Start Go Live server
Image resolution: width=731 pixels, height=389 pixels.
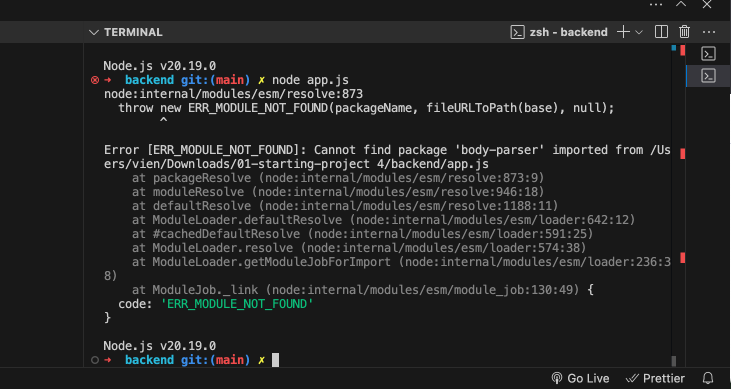point(580,378)
